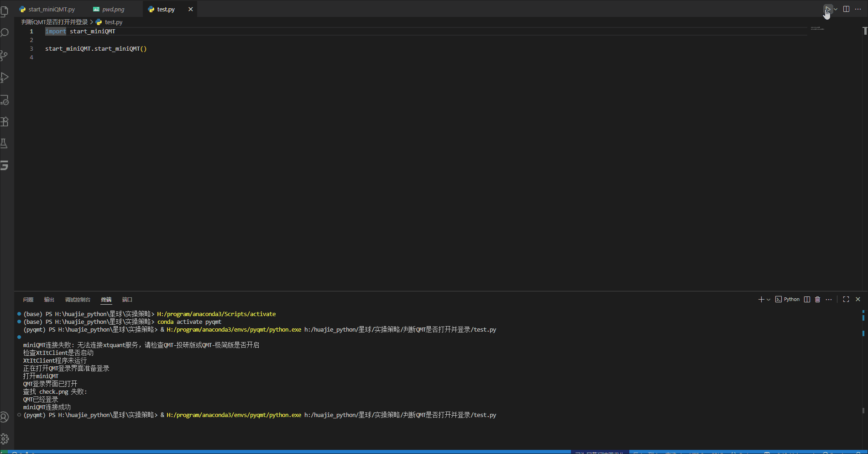Kill the terminal with the trash icon
The height and width of the screenshot is (454, 868).
tap(817, 299)
